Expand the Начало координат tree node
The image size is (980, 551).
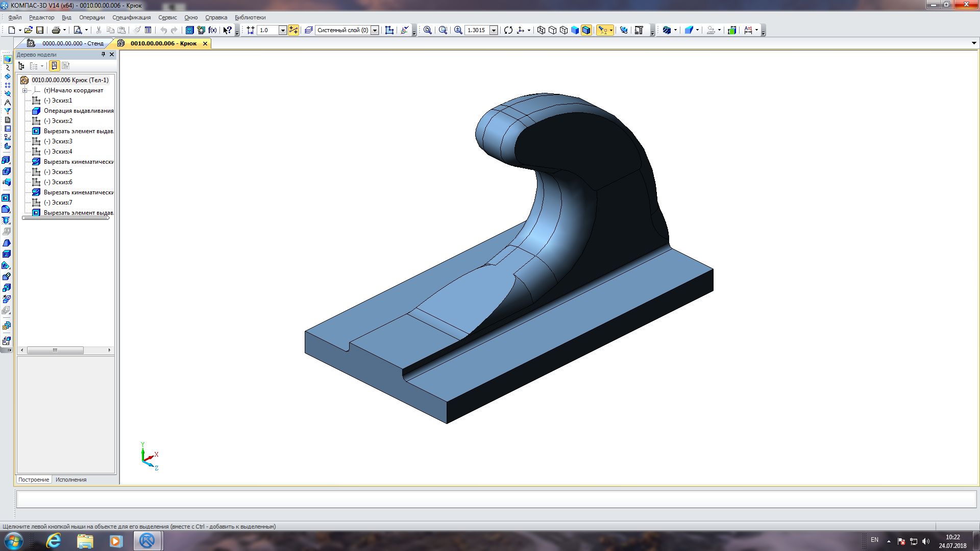click(24, 90)
